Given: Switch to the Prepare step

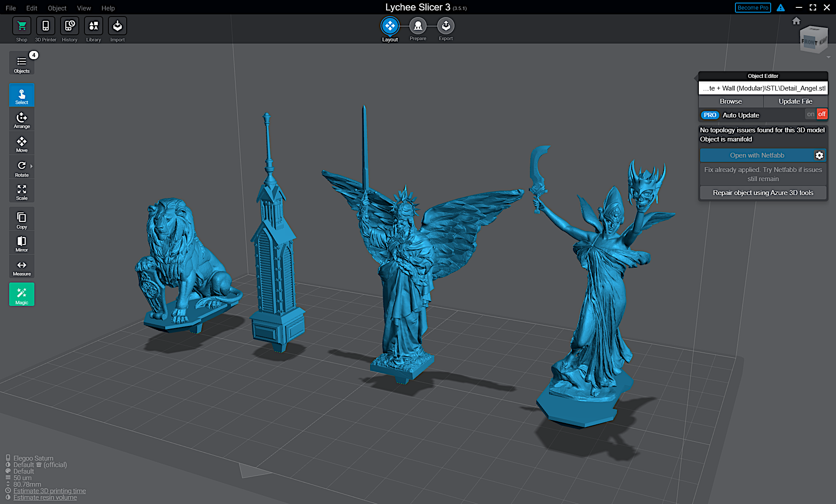Looking at the screenshot, I should [x=418, y=27].
